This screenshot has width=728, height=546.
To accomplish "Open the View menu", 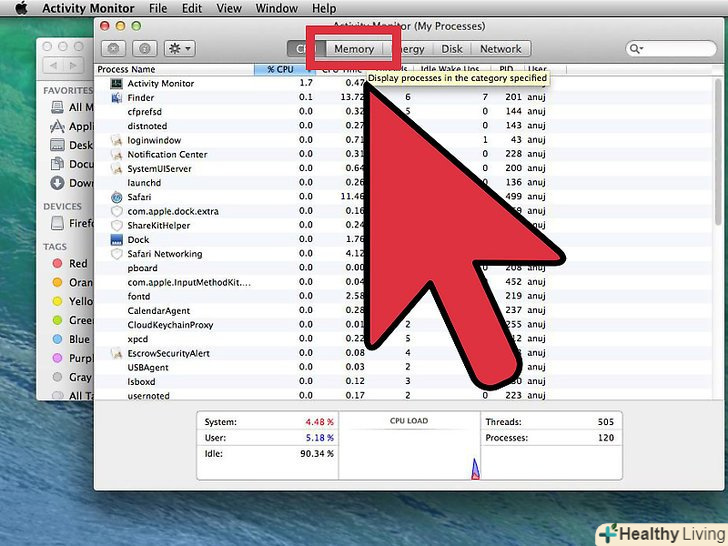I will click(229, 8).
